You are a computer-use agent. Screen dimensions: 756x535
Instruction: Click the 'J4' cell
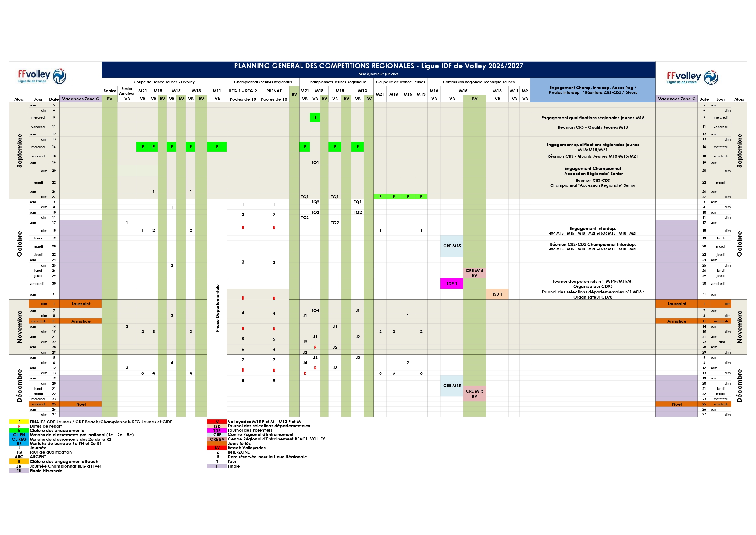[305, 363]
